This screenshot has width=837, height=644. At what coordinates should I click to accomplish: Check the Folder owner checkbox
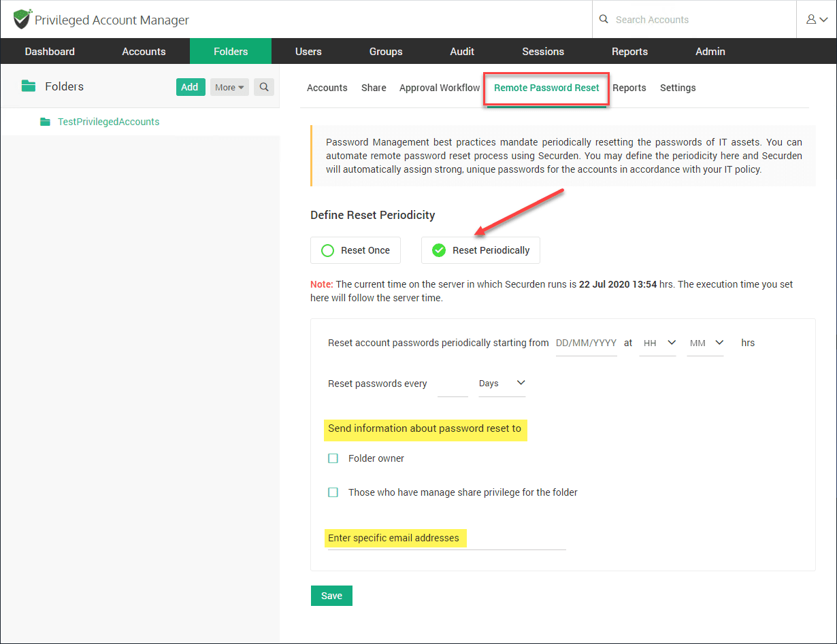(333, 458)
